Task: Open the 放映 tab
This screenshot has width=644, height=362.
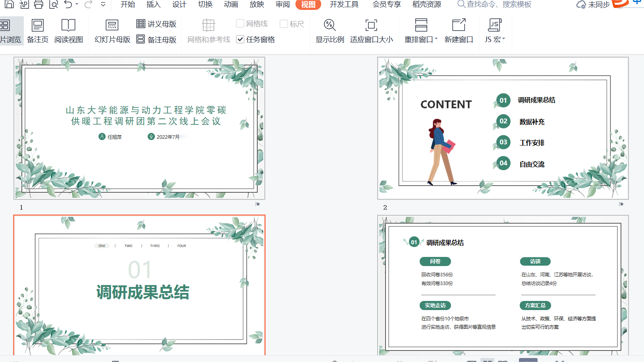Action: 256,4
